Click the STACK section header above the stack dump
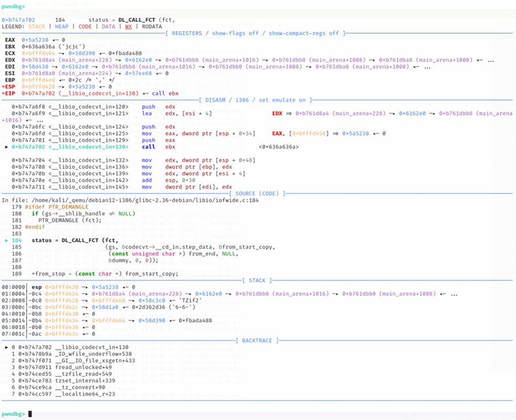 point(257,280)
